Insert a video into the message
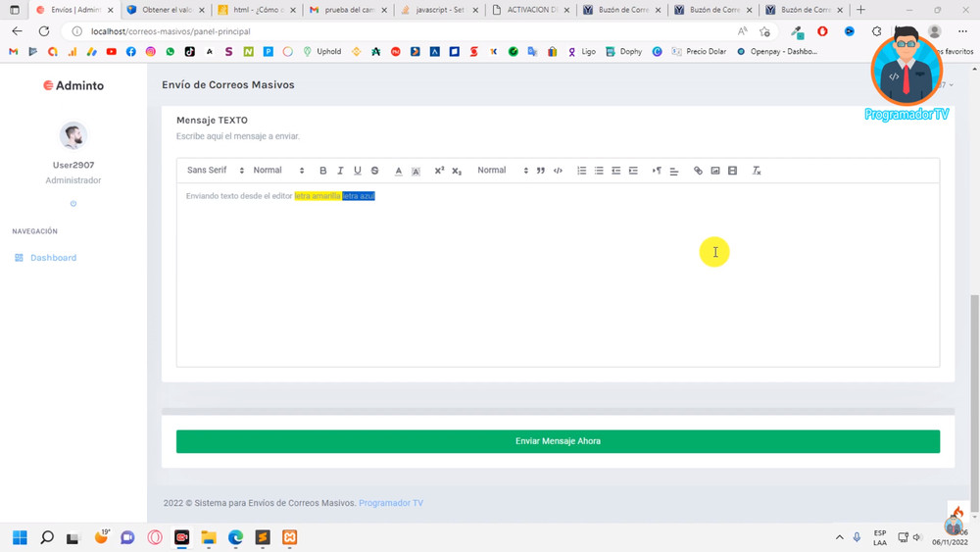 click(x=732, y=171)
